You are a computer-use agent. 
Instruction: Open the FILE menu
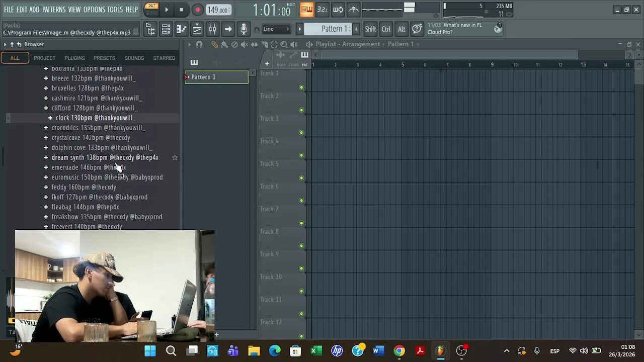point(9,10)
